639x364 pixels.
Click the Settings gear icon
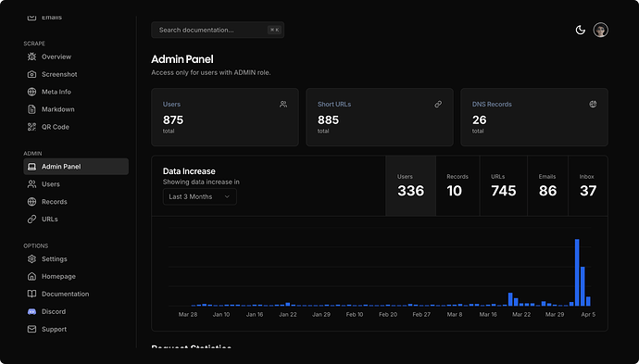pos(31,258)
